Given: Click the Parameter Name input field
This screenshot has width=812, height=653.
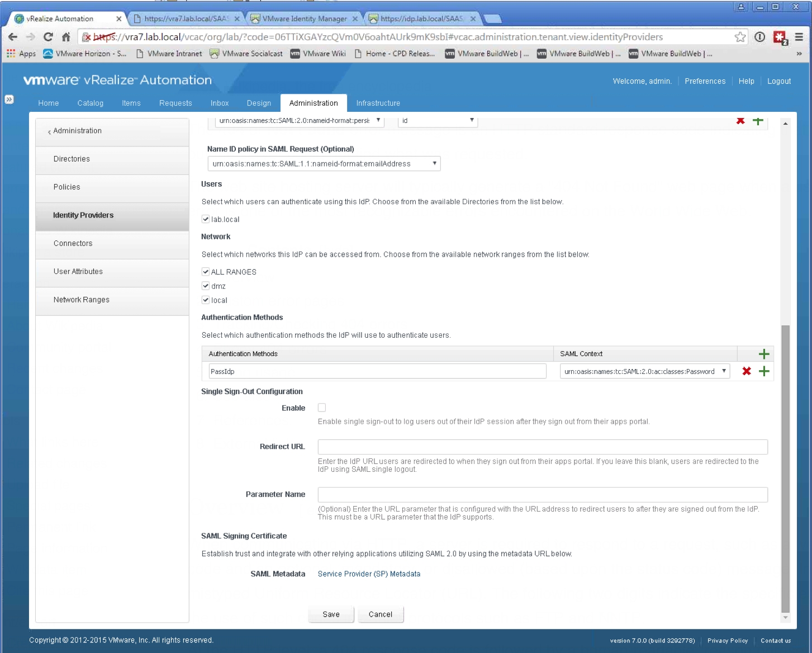Looking at the screenshot, I should [x=543, y=495].
